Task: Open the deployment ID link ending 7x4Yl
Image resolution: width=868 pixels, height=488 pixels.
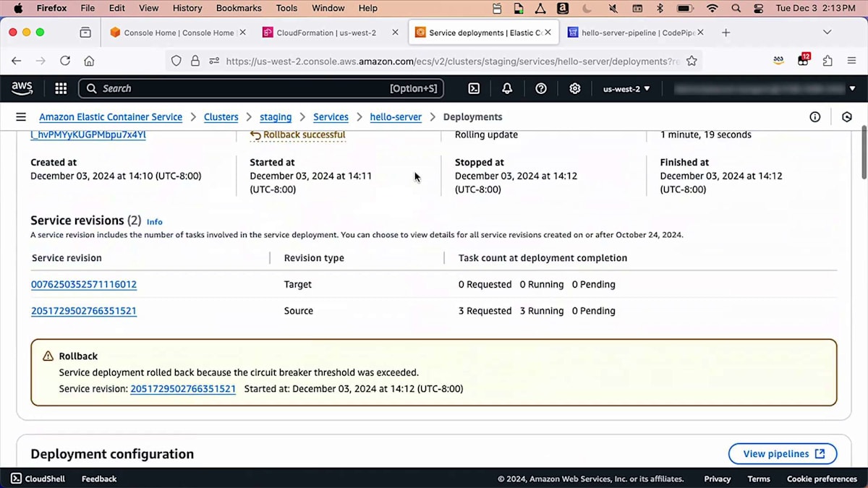Action: pyautogui.click(x=88, y=134)
